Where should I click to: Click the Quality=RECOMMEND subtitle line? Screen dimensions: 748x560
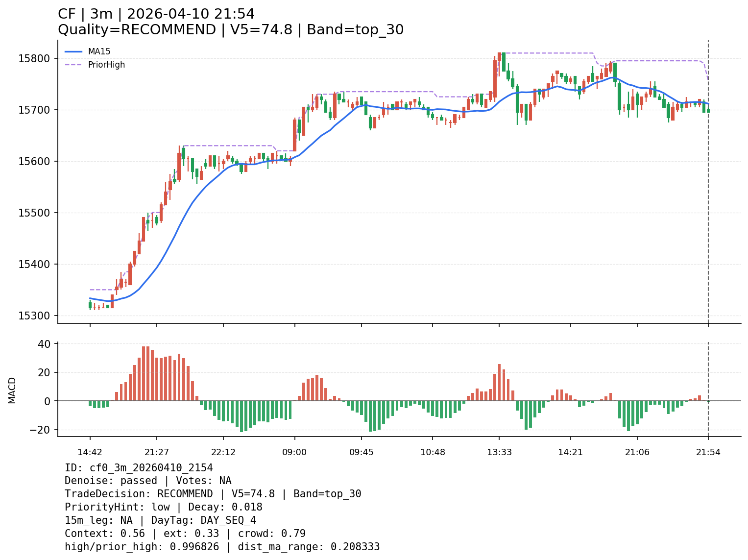231,30
